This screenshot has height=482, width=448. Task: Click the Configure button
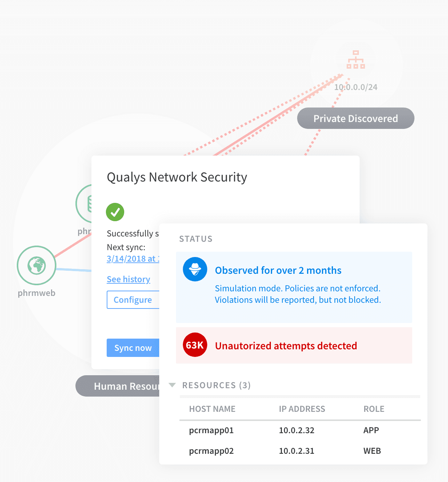[133, 300]
